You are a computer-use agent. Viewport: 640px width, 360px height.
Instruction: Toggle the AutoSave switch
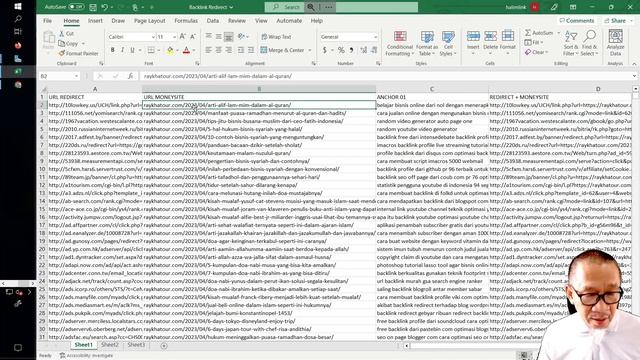click(76, 7)
